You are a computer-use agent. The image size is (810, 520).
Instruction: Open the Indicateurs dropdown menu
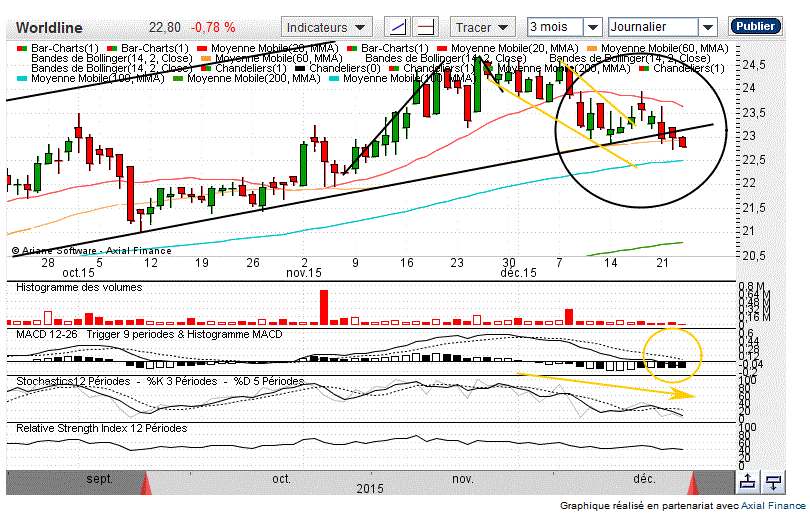(325, 27)
